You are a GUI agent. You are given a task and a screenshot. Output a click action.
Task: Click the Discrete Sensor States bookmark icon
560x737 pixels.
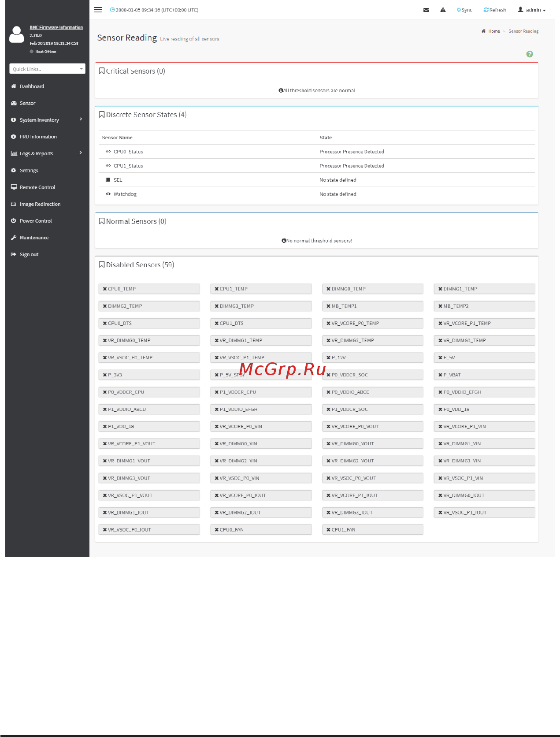coord(102,115)
